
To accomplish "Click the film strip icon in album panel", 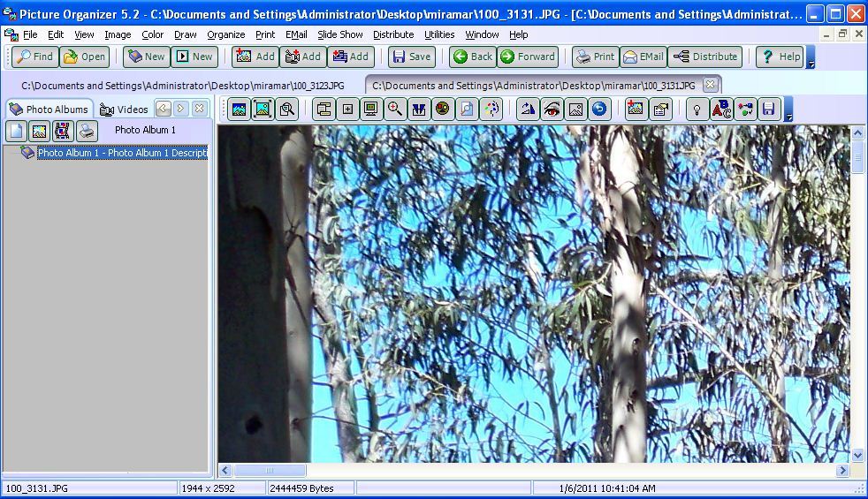I will click(63, 131).
